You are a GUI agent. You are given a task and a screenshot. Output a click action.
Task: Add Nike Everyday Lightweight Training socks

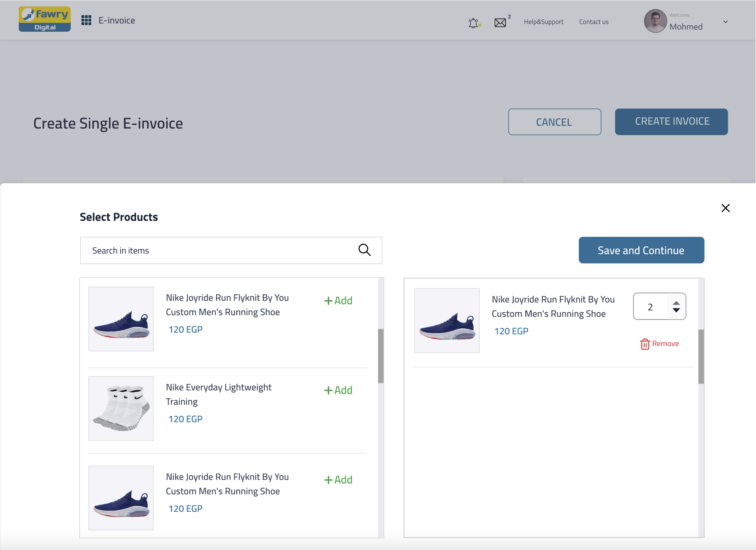pyautogui.click(x=338, y=390)
